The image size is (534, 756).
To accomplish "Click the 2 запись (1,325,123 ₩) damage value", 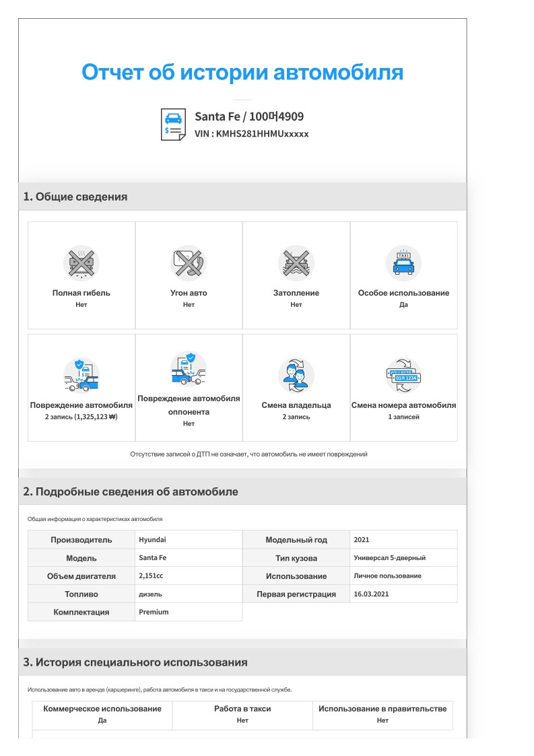I will (x=81, y=417).
